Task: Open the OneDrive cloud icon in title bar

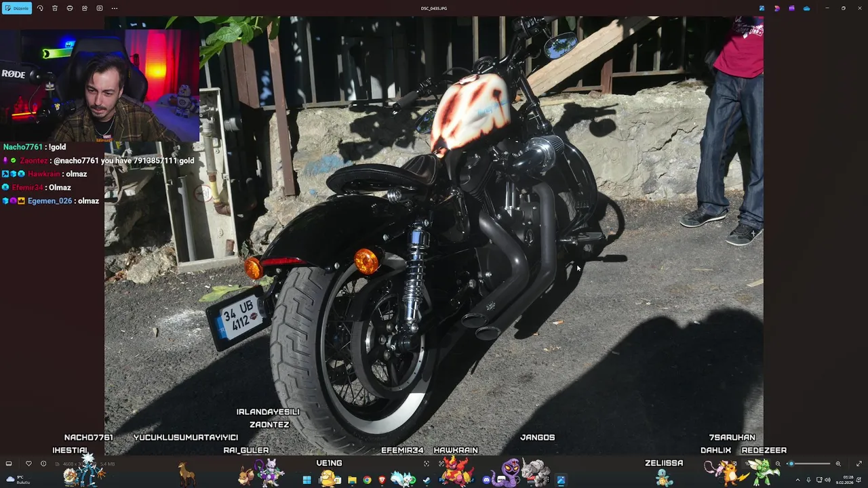Action: (806, 8)
